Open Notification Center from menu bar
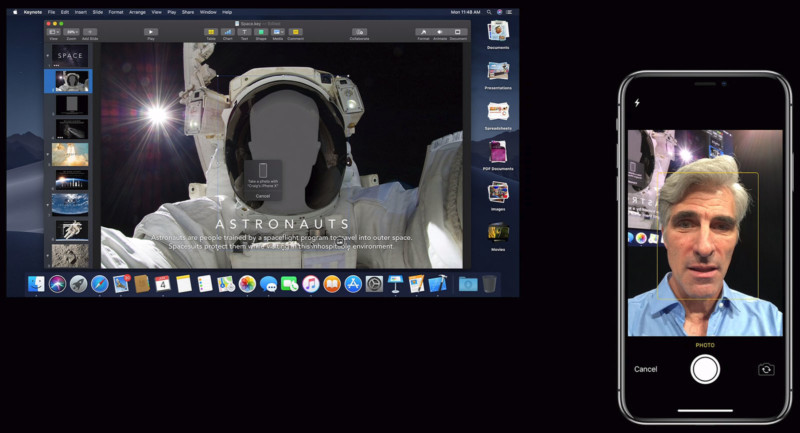 pos(509,12)
